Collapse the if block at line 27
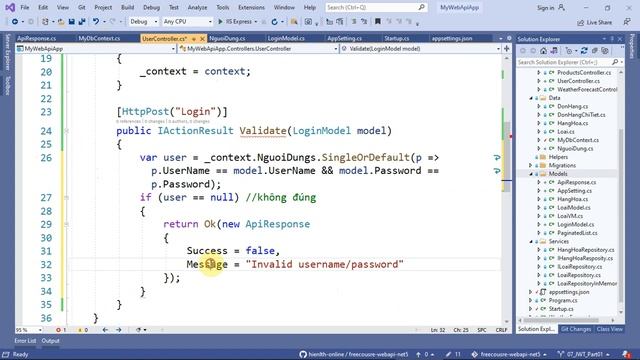 point(67,198)
